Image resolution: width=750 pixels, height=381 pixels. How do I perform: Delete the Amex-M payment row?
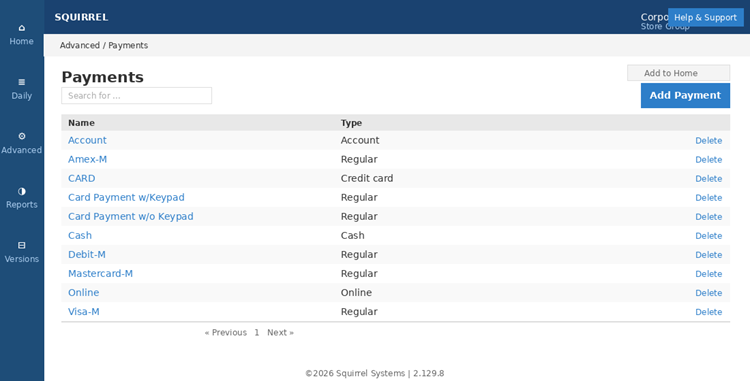(x=708, y=160)
